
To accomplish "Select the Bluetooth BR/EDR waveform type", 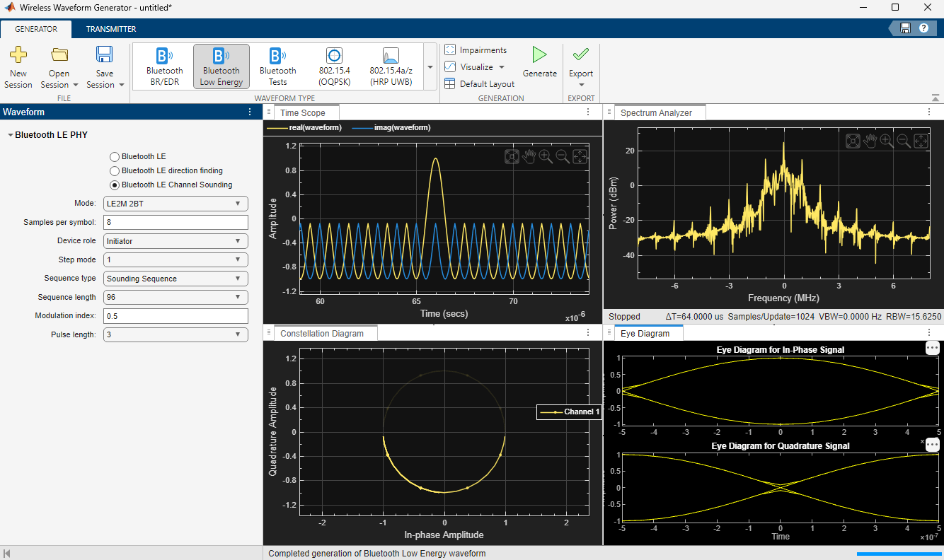I will pyautogui.click(x=164, y=66).
